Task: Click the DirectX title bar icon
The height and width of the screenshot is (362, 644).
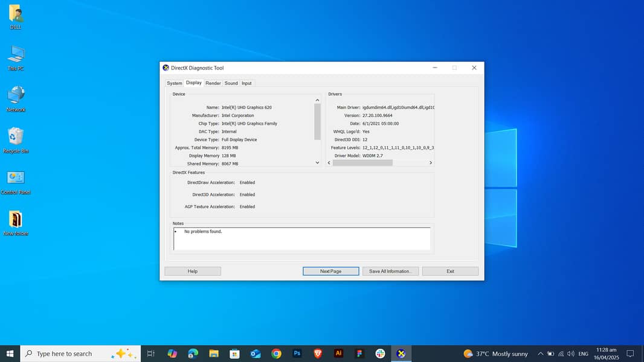Action: point(166,68)
